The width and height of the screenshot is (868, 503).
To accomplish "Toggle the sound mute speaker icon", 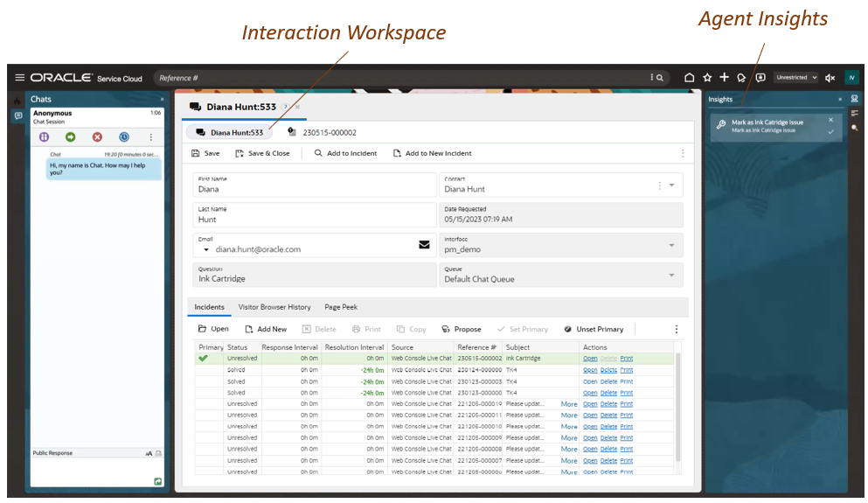I will click(830, 78).
